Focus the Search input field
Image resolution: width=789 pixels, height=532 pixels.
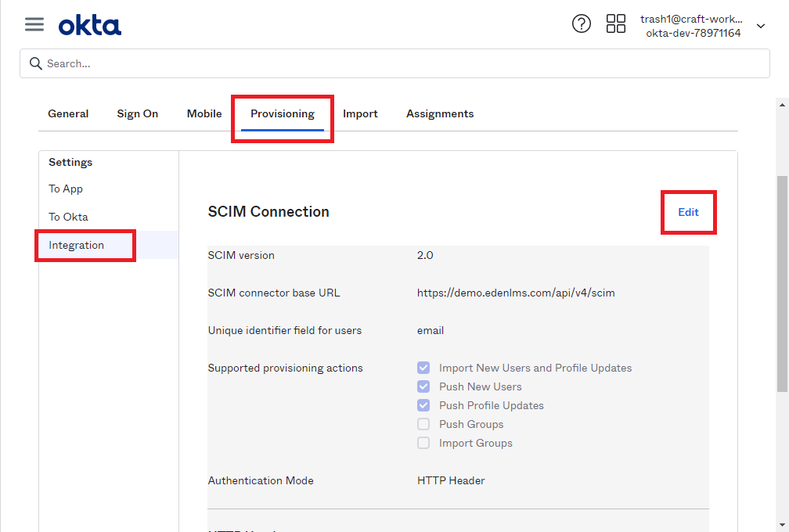394,63
